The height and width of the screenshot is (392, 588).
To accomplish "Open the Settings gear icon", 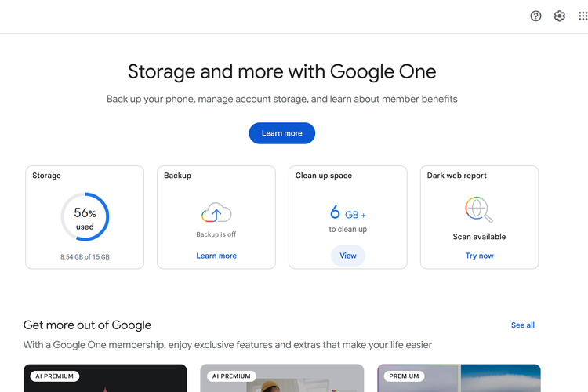I will coord(559,16).
